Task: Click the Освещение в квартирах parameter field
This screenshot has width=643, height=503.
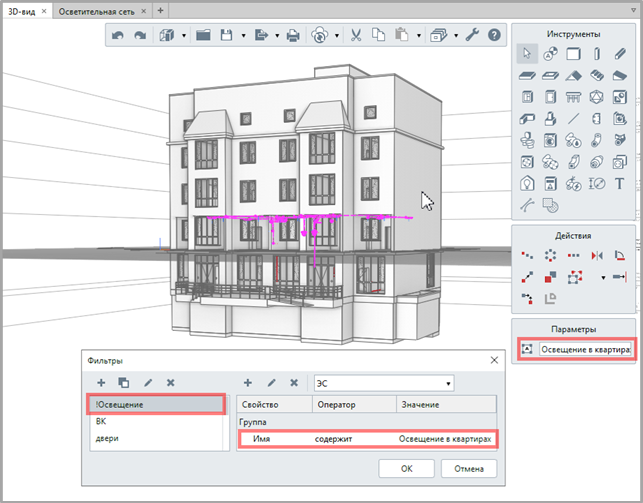Action: [584, 350]
